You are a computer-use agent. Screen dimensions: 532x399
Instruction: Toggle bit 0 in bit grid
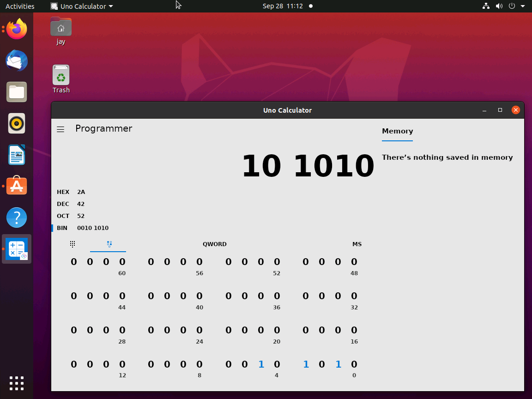[x=354, y=364]
